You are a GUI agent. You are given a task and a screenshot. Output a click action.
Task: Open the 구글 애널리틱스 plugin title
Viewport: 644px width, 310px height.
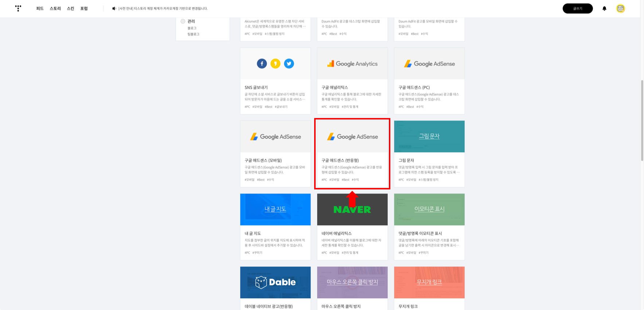pyautogui.click(x=335, y=87)
